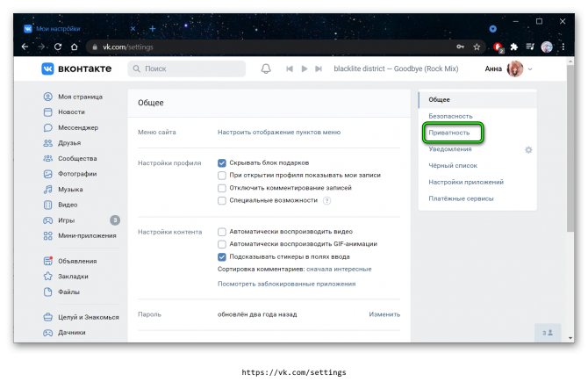The width and height of the screenshot is (588, 389).
Task: Select the Уведомления settings tab
Action: 450,149
